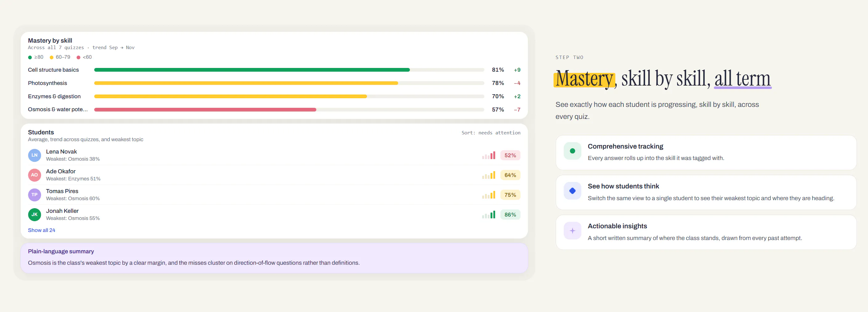Click the yellow 60–79 legend dot
This screenshot has height=312, width=868.
tap(52, 57)
